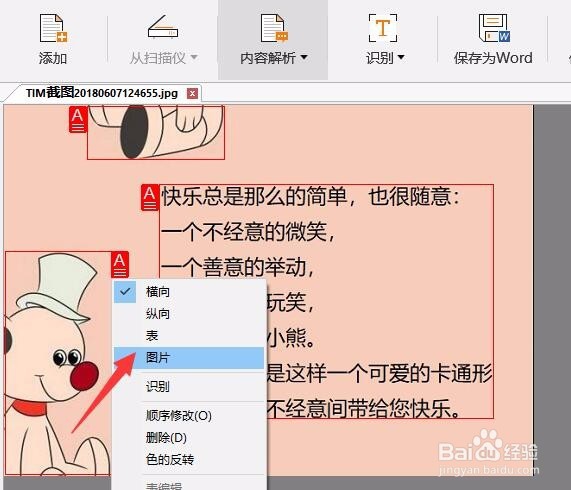
Task: Choose 顺序修改(O) in the context menu
Action: coord(189,415)
